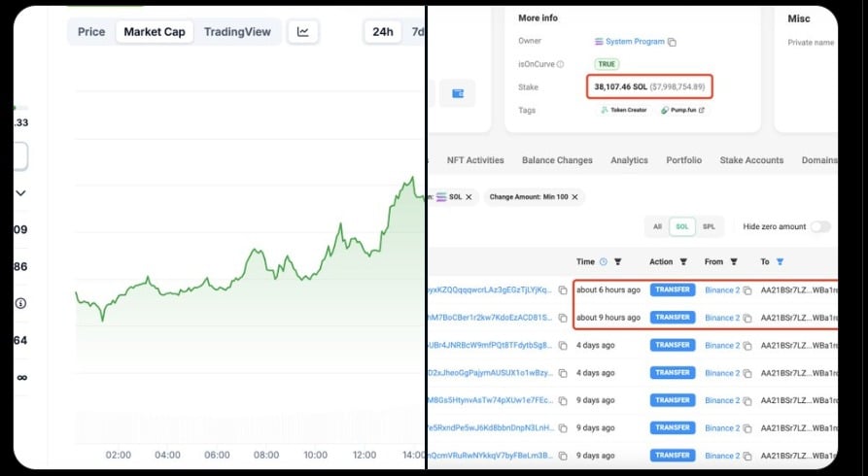Screen dimensions: 868x476
Task: Open the Pump.fun tag link
Action: coord(682,111)
